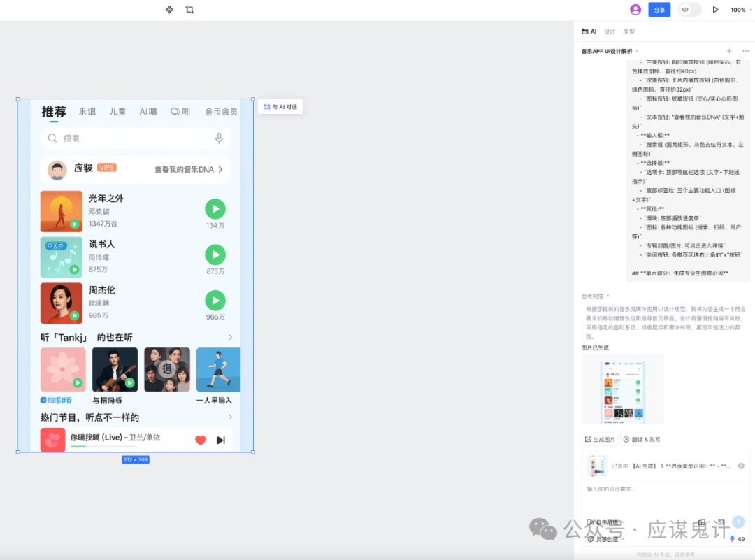Open the 100% zoom dropdown

click(739, 10)
